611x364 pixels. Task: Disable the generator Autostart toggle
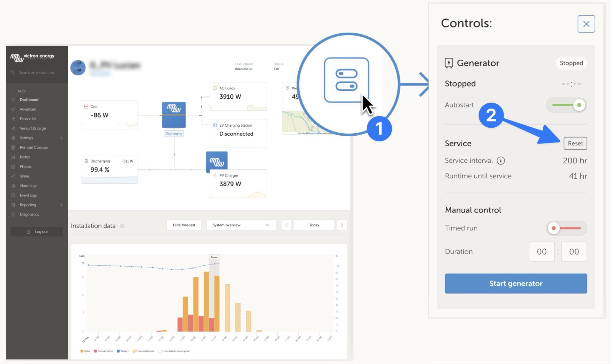coord(566,105)
